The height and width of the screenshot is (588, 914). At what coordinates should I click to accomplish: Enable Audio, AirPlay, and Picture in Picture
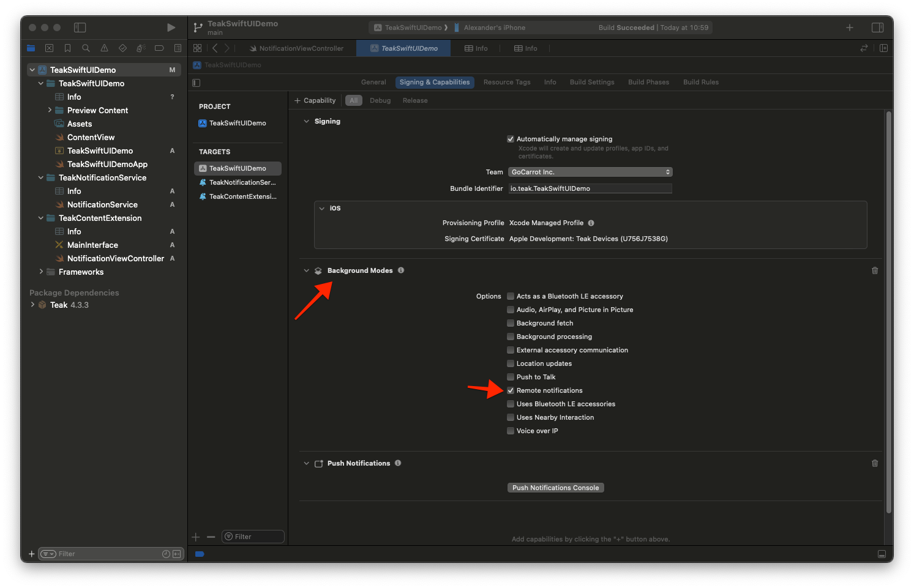[511, 310]
